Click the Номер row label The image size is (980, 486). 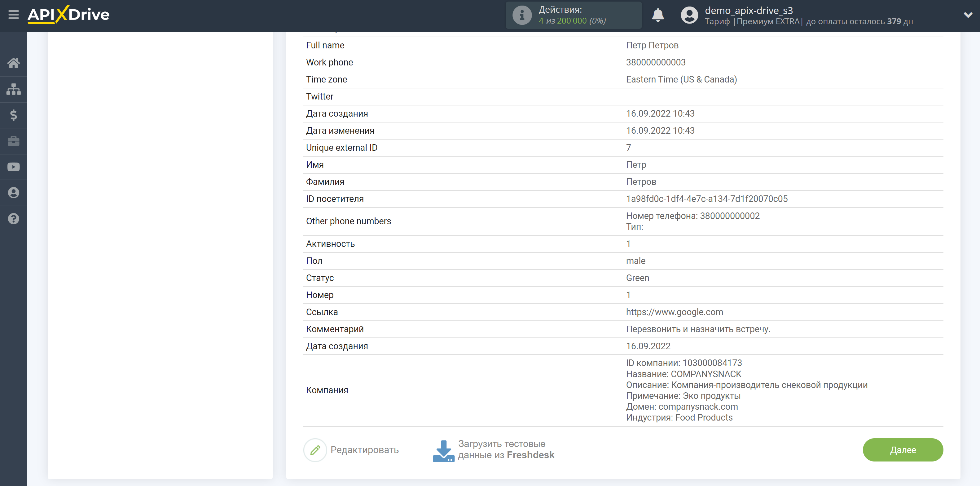(x=320, y=295)
